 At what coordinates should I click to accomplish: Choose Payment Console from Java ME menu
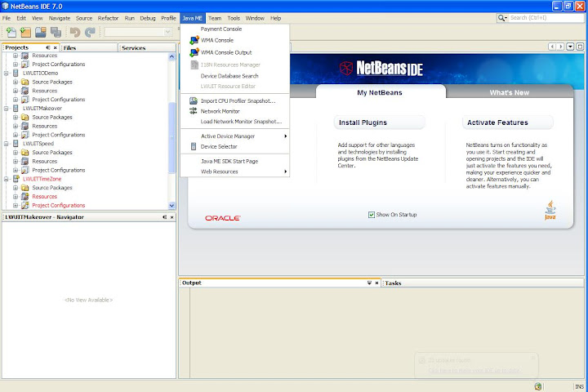[234, 29]
